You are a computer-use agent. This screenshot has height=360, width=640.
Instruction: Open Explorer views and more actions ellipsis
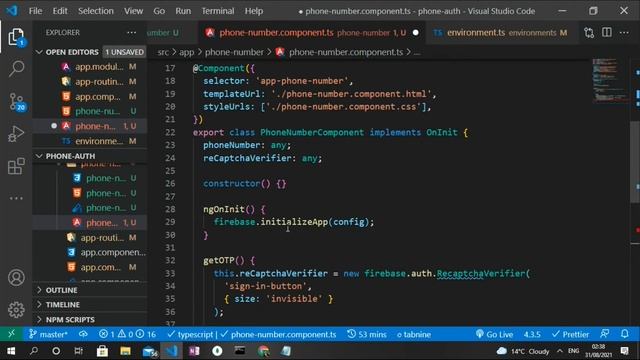pyautogui.click(x=131, y=32)
